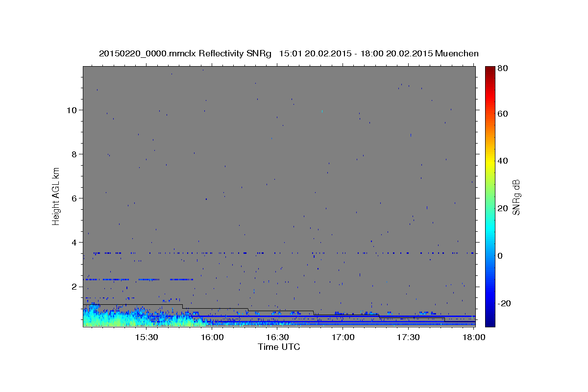
Task: Click the dotted blue line at 3.5 km
Action: [x=283, y=253]
